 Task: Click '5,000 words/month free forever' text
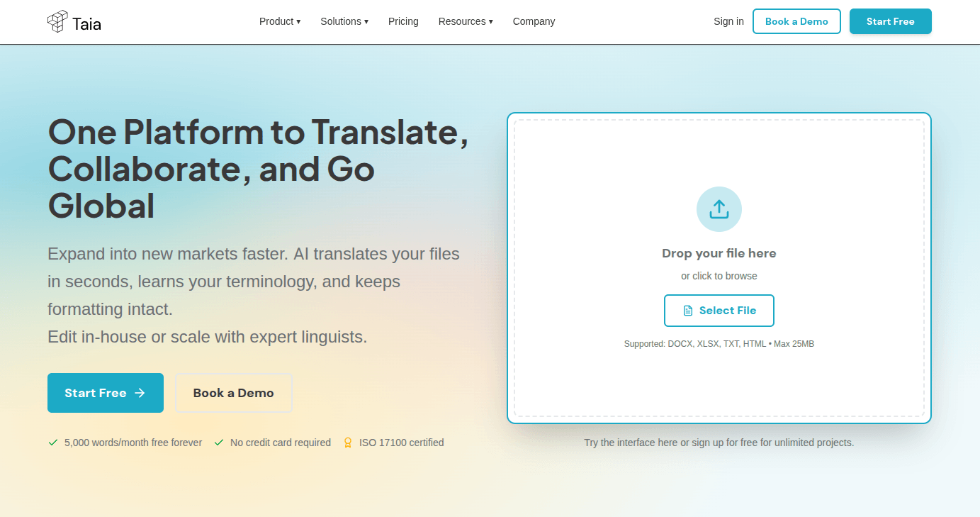pos(133,443)
